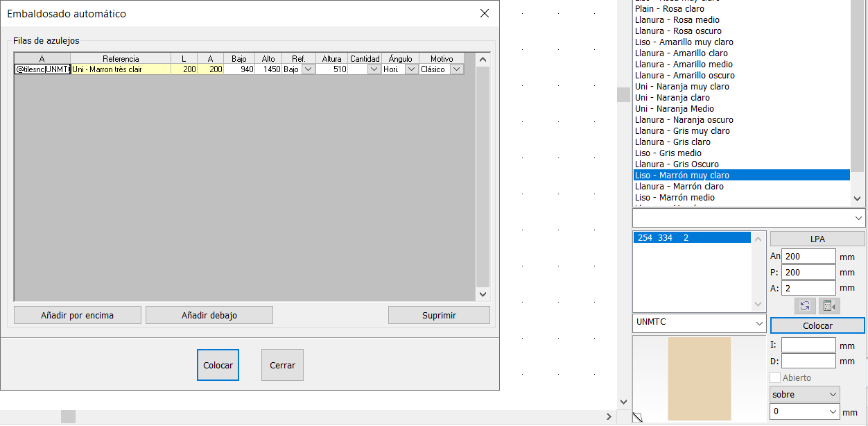
Task: Toggle the Abierto checkbox
Action: point(776,377)
